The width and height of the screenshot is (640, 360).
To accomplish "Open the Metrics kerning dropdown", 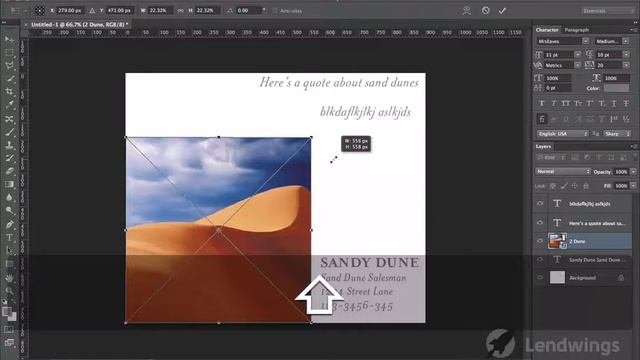I will coord(578,65).
